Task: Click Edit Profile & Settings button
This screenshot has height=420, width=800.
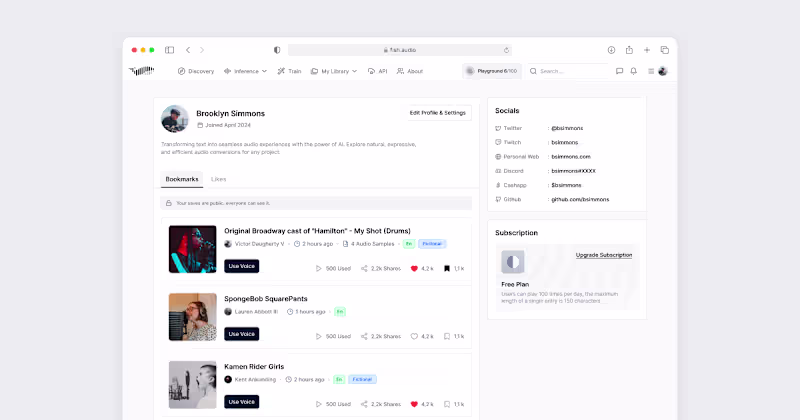Action: (x=438, y=113)
